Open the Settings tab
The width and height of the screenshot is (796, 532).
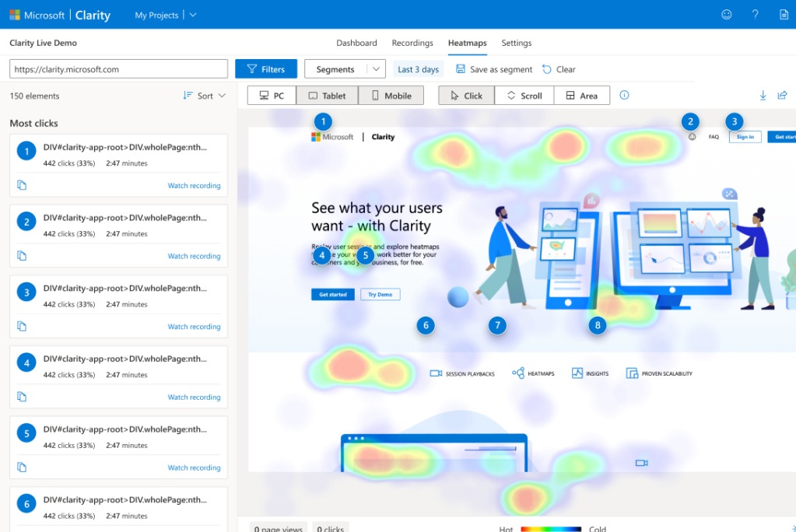tap(517, 43)
